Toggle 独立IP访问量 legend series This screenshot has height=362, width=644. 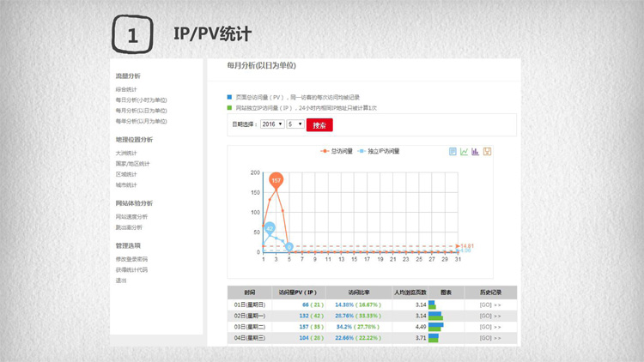[379, 151]
